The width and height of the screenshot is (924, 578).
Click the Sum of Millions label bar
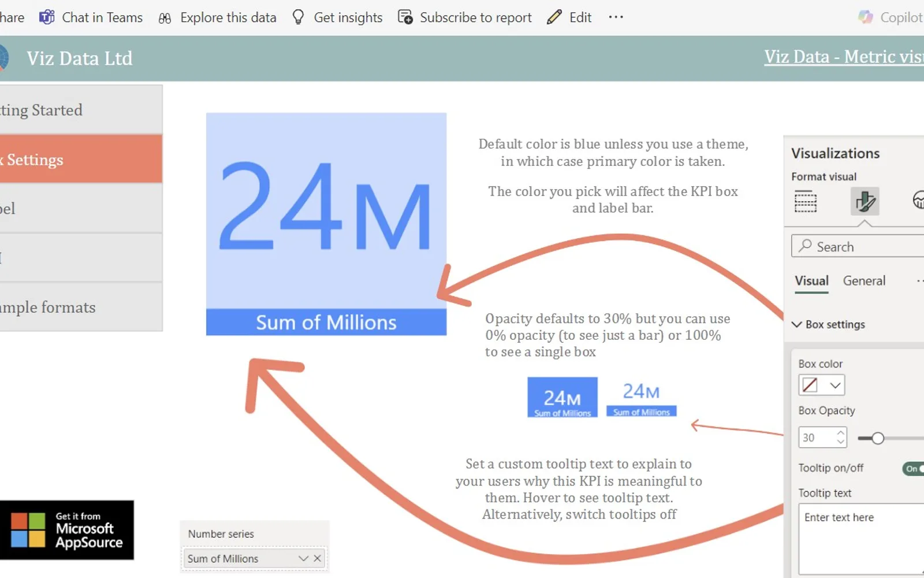click(x=326, y=322)
